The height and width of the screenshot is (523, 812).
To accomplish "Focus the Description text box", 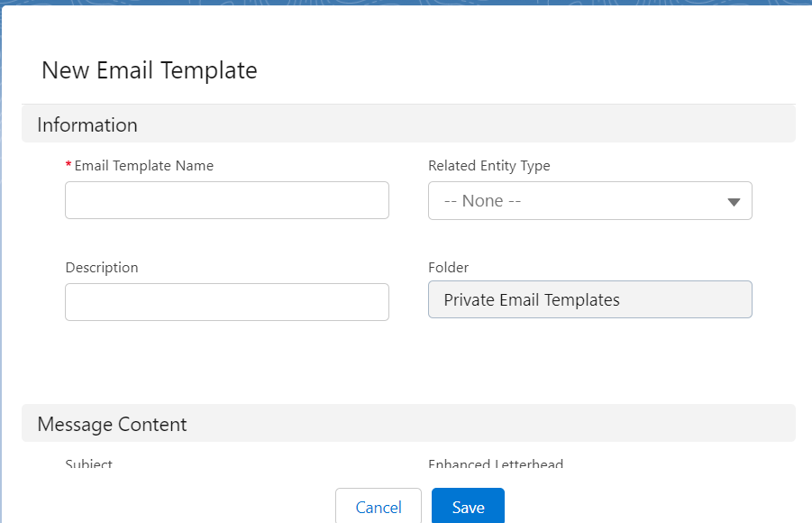I will [226, 302].
